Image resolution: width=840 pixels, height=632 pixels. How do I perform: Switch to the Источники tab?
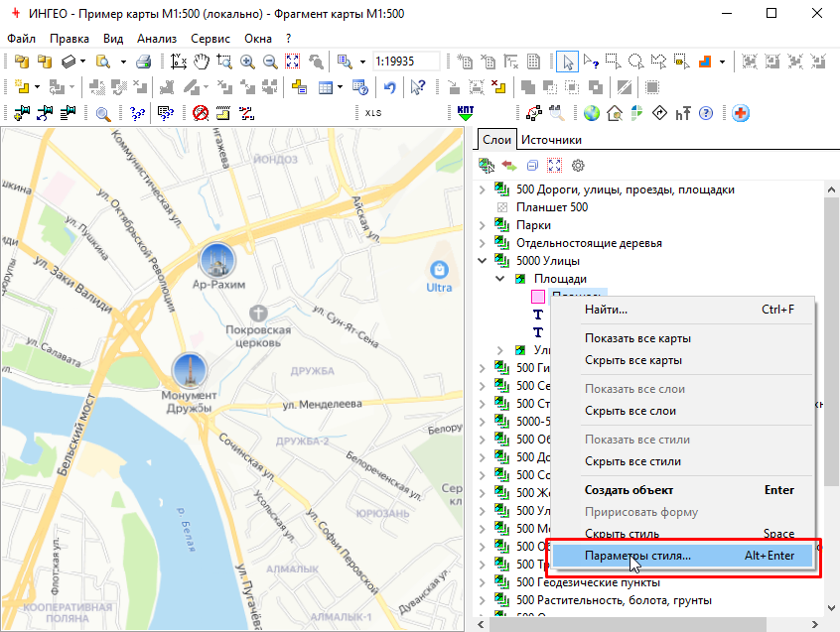pyautogui.click(x=551, y=140)
